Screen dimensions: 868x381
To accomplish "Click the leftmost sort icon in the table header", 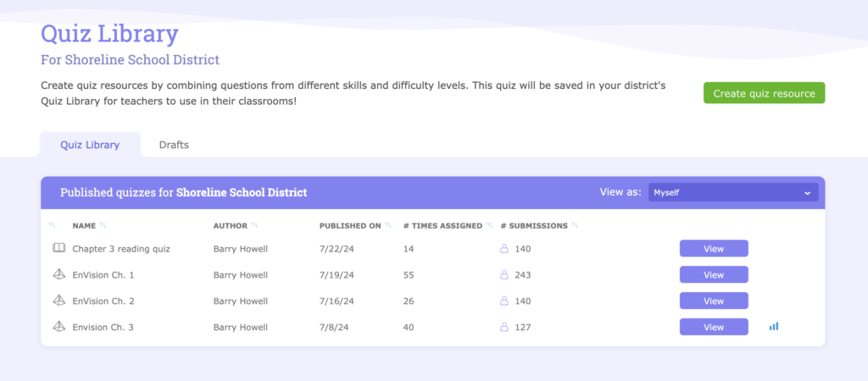I will coord(52,225).
